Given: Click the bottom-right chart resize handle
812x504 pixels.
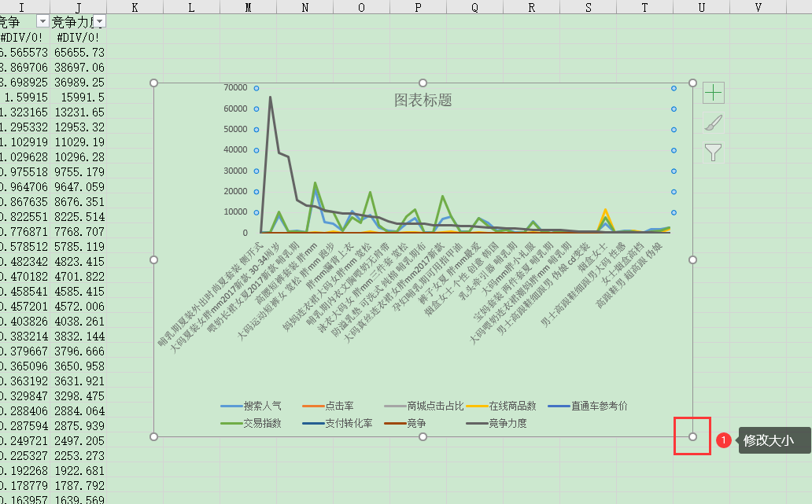Looking at the screenshot, I should point(692,436).
